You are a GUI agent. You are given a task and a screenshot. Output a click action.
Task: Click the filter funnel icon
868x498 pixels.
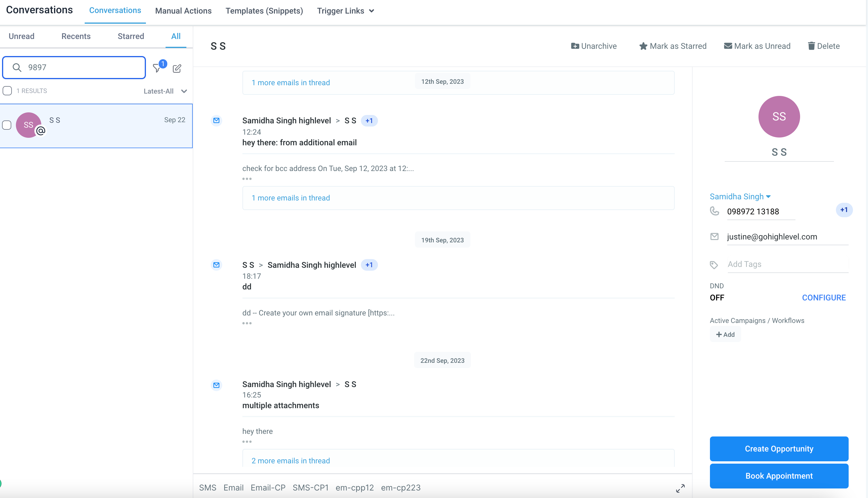(x=157, y=68)
